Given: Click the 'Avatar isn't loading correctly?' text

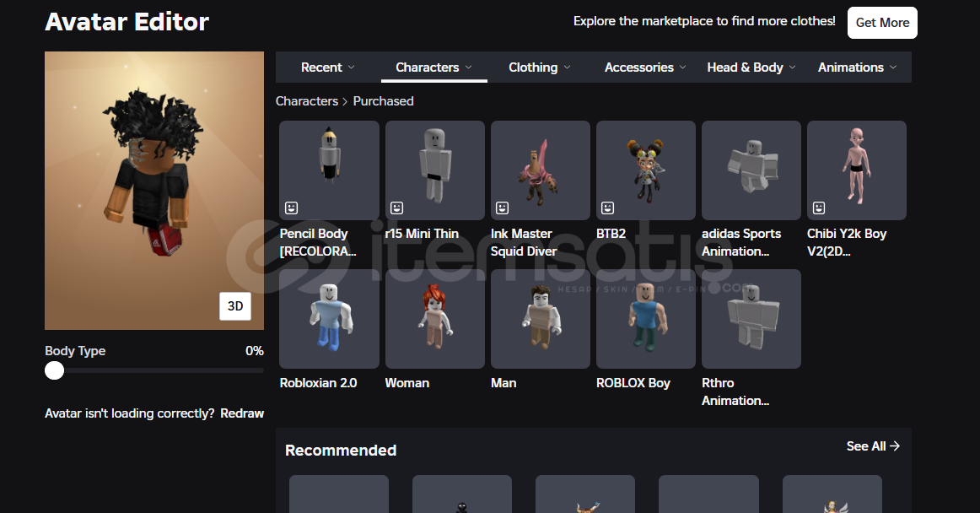Looking at the screenshot, I should point(129,413).
